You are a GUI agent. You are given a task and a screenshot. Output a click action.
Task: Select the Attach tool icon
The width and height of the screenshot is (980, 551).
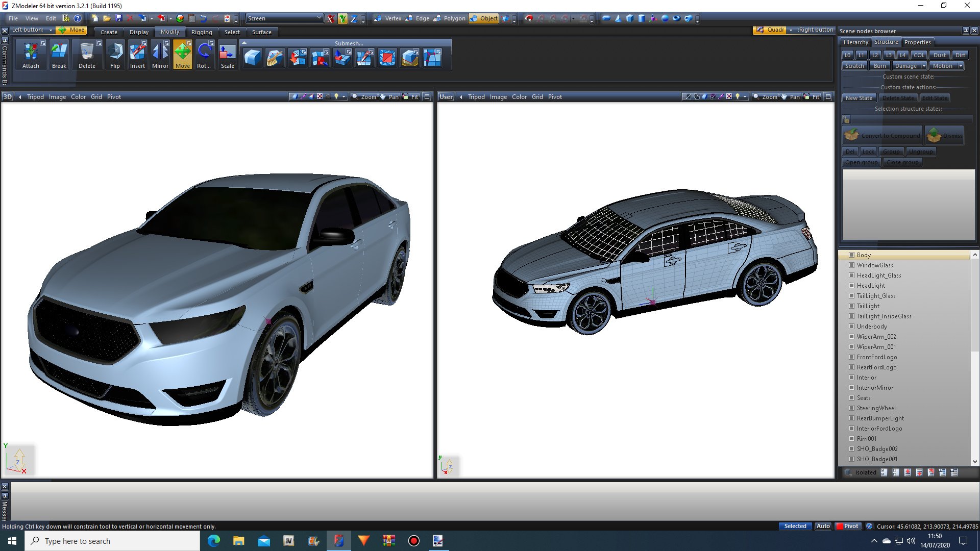pos(31,55)
